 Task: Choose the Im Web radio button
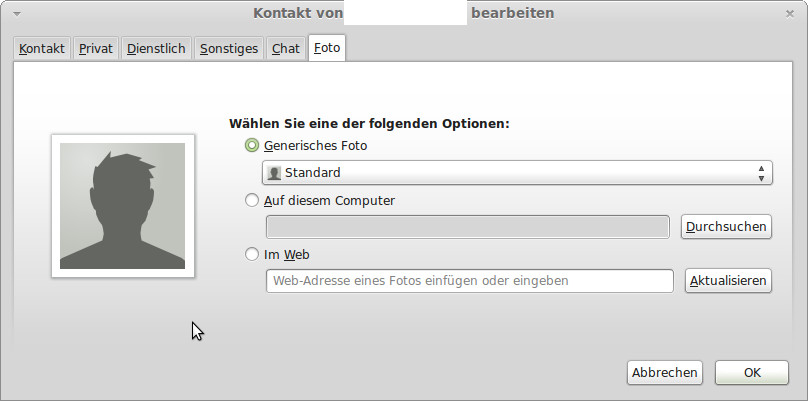[x=251, y=254]
